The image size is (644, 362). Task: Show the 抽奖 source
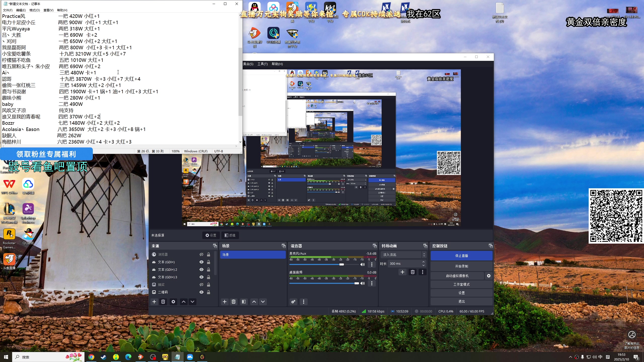click(x=202, y=285)
